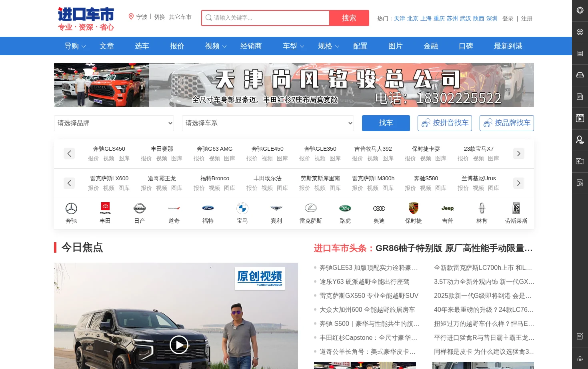The image size is (588, 369).
Task: Play the 原创视频 featured video
Action: click(179, 345)
